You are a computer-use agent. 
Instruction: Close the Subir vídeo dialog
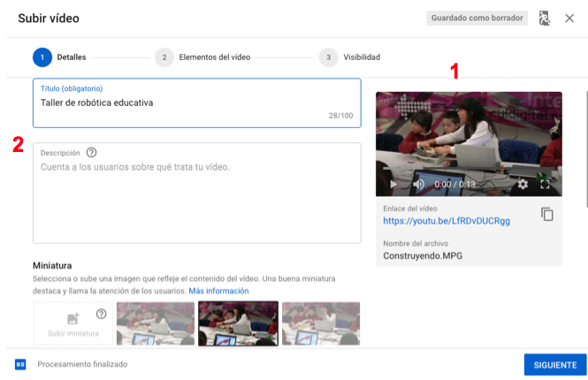(x=569, y=18)
